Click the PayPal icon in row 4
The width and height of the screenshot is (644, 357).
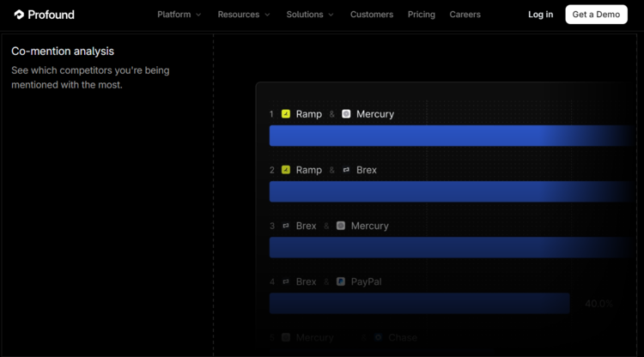point(341,281)
